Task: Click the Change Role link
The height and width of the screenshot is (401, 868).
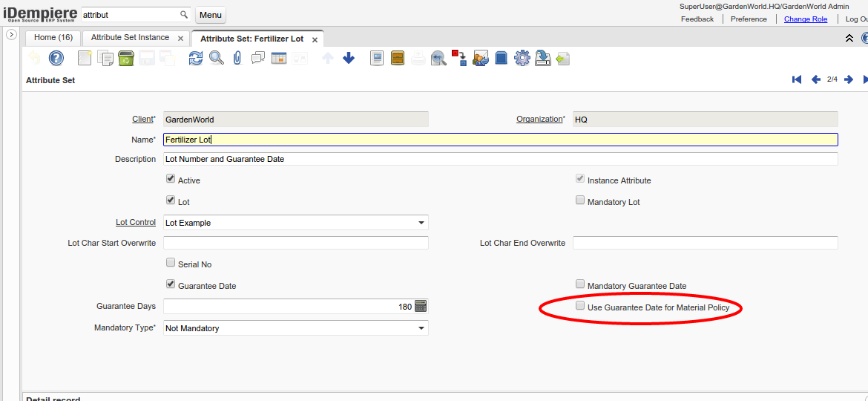Action: point(805,19)
